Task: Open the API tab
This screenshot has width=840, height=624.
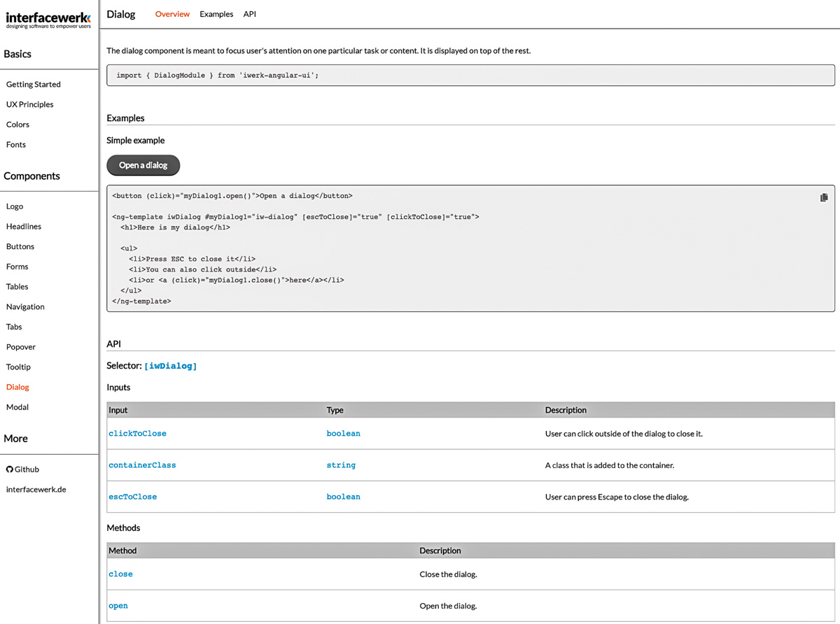Action: click(249, 13)
